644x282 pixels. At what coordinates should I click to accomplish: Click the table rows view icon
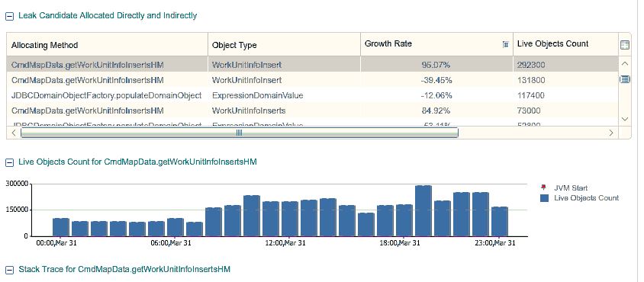pos(625,79)
